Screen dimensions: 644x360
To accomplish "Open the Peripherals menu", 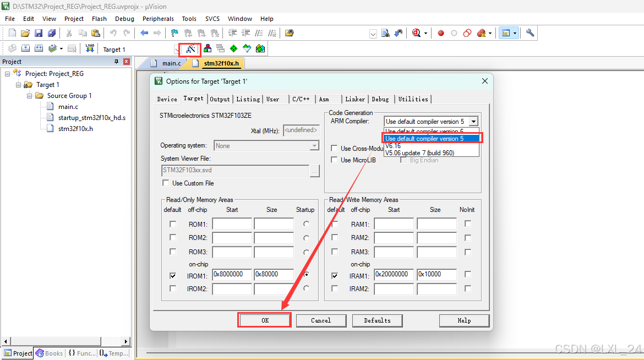I will (x=158, y=19).
